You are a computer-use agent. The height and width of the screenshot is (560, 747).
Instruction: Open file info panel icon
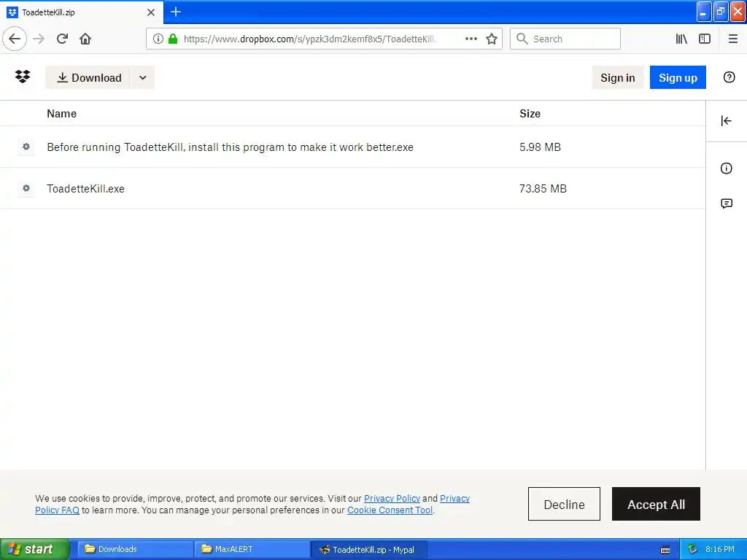click(x=726, y=168)
